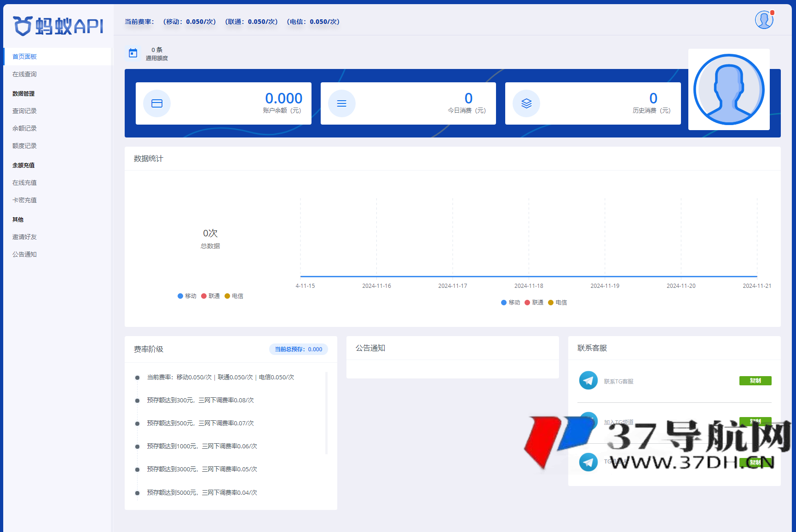Open 首页面板 in the sidebar

pyautogui.click(x=25, y=57)
